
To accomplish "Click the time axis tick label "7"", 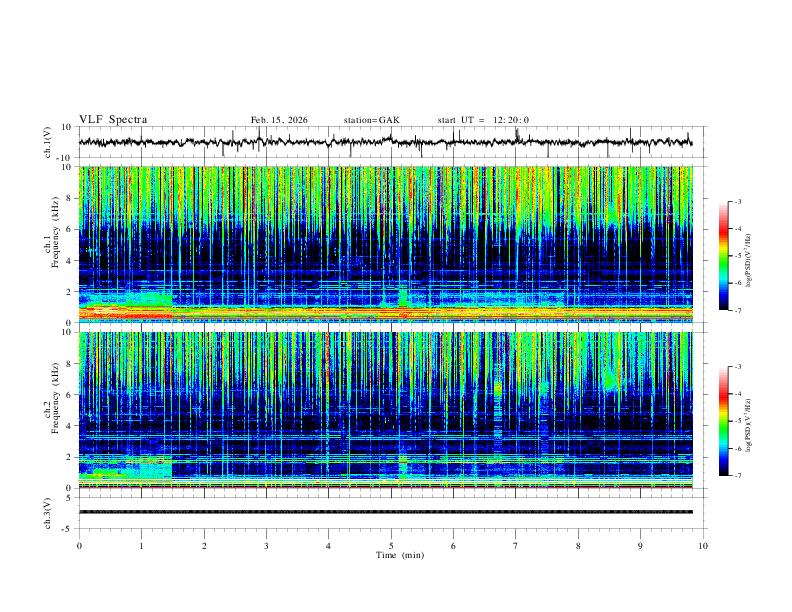I will [x=515, y=546].
